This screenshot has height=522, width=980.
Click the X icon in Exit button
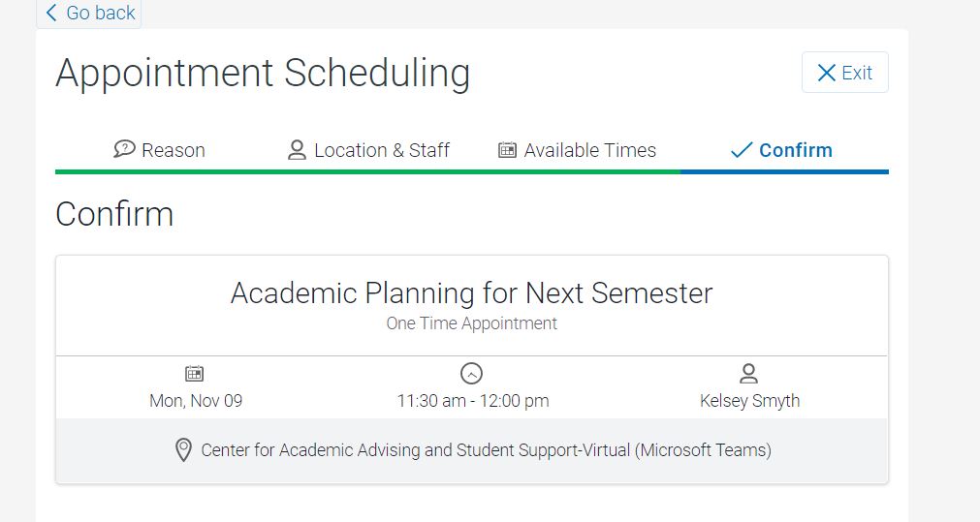pyautogui.click(x=826, y=73)
